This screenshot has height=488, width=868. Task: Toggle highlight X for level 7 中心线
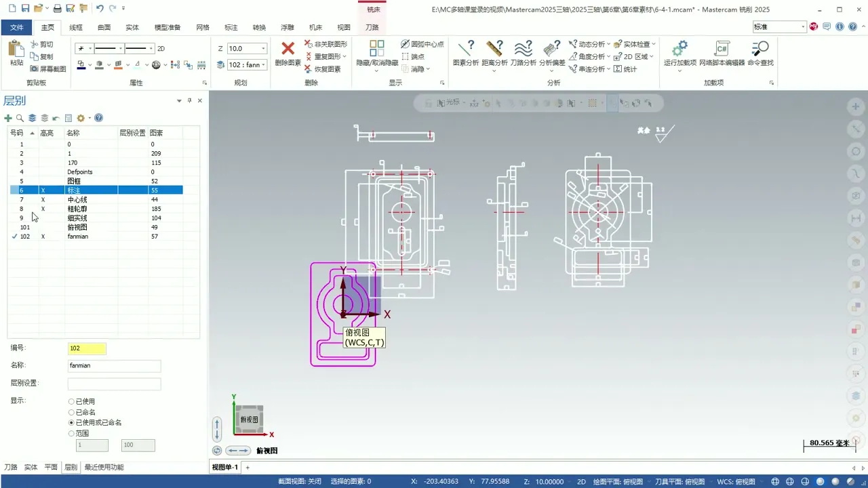pyautogui.click(x=43, y=199)
